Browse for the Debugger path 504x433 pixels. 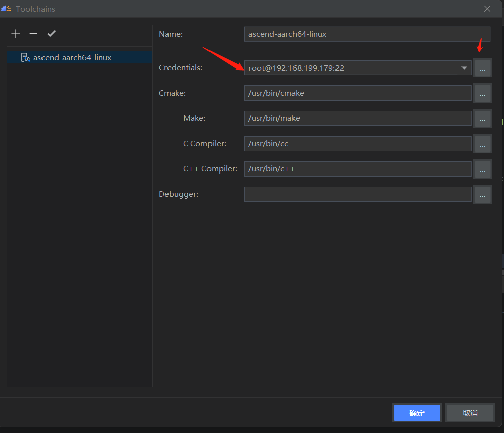coord(482,194)
